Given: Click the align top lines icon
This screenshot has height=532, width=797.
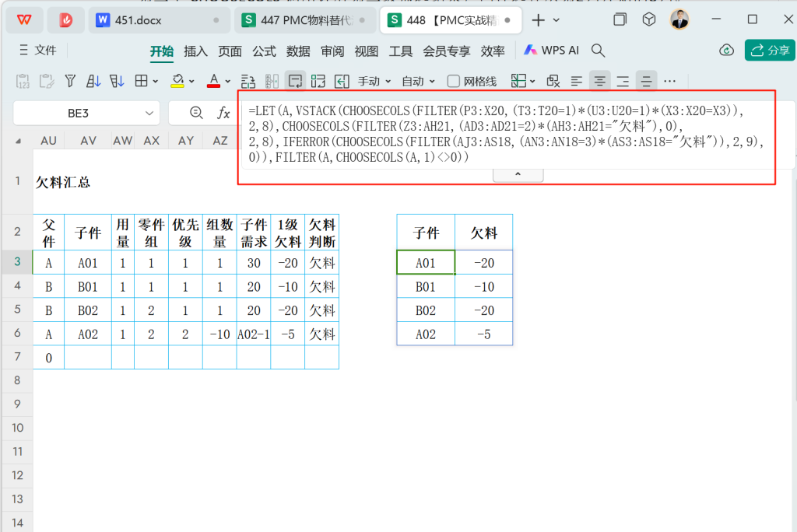Looking at the screenshot, I should [x=623, y=82].
